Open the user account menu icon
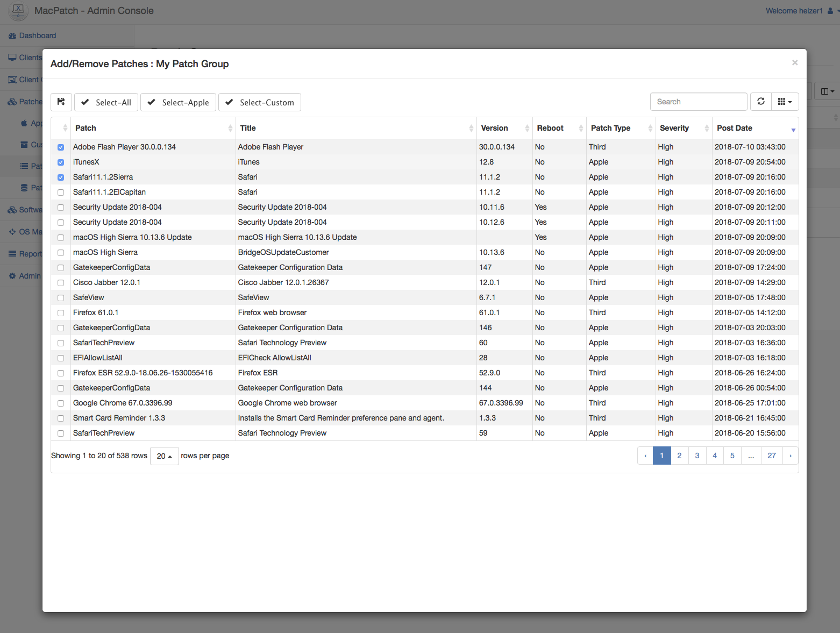840x633 pixels. 831,11
